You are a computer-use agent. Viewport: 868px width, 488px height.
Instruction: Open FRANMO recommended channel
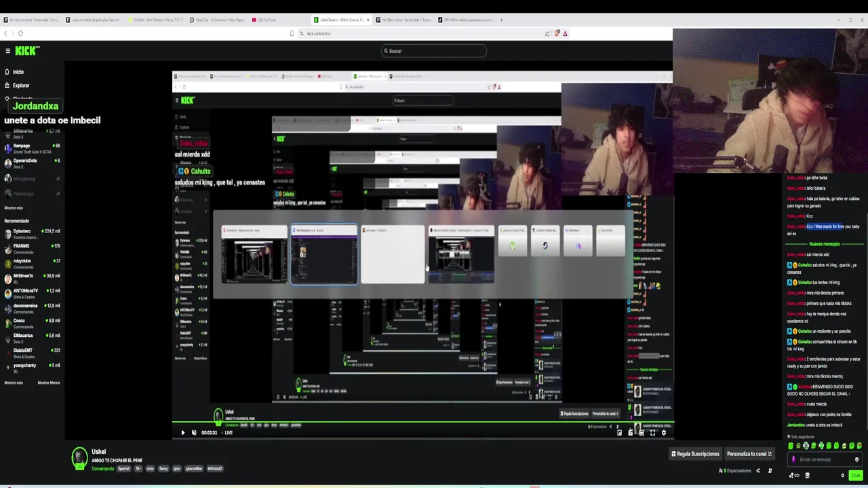point(32,248)
